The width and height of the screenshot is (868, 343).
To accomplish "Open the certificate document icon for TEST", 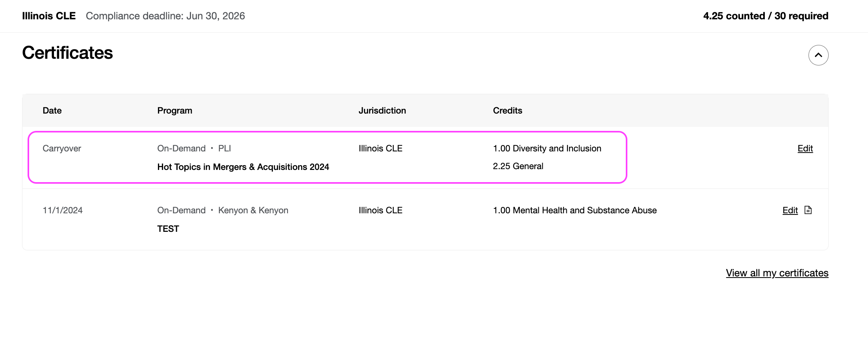I will pyautogui.click(x=808, y=210).
